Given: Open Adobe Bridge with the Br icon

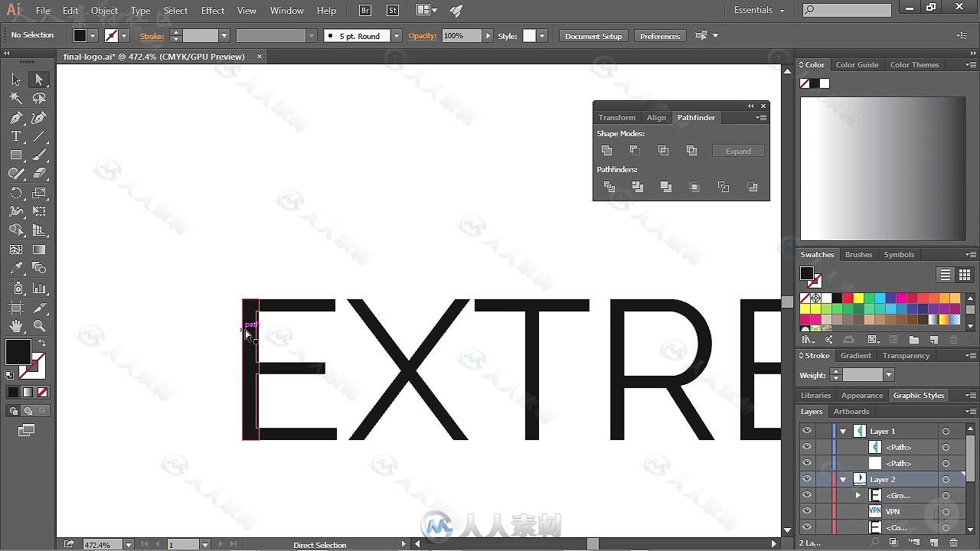Looking at the screenshot, I should tap(365, 10).
